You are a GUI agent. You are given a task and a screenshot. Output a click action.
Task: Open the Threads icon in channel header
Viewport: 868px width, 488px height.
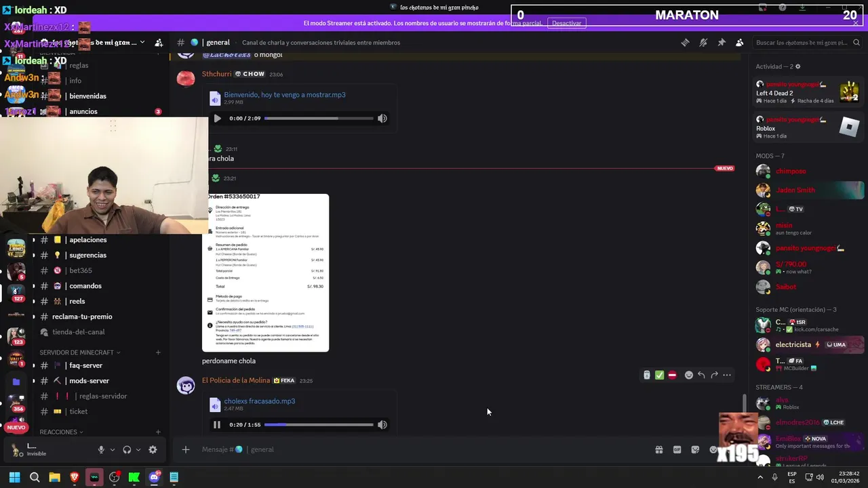point(685,43)
